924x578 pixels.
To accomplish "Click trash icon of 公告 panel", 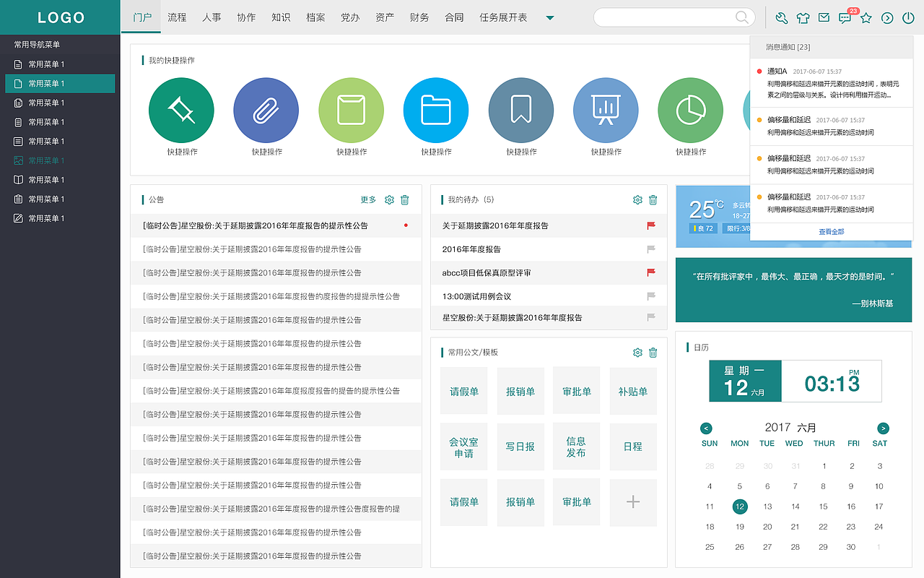I will [405, 200].
